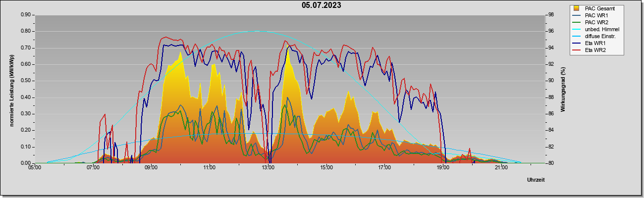Click the 09:00 tick on time axis
The height and width of the screenshot is (198, 644).
(151, 168)
